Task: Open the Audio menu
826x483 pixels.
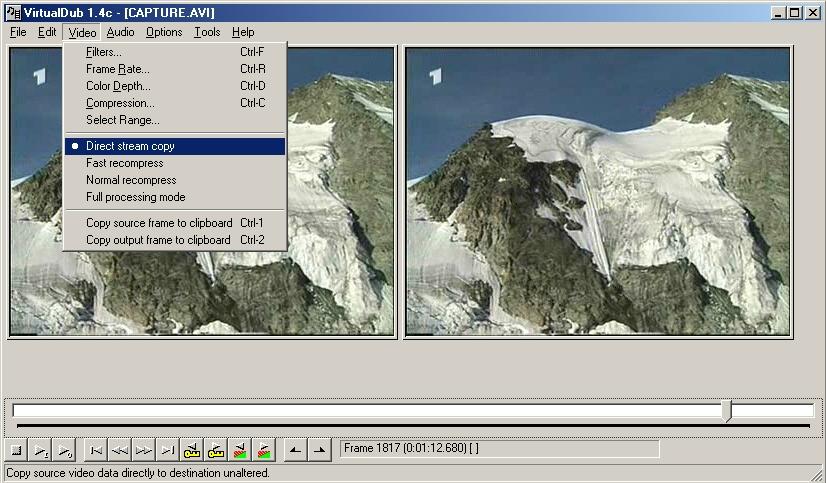Action: coord(120,32)
